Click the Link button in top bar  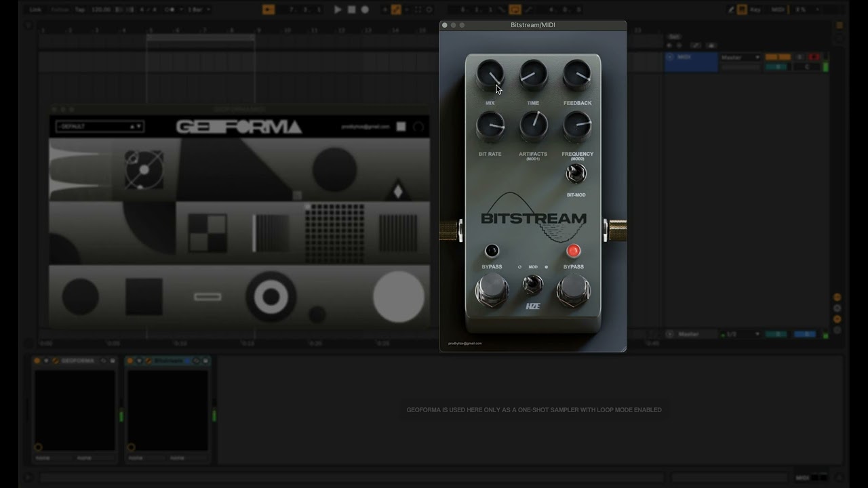35,9
